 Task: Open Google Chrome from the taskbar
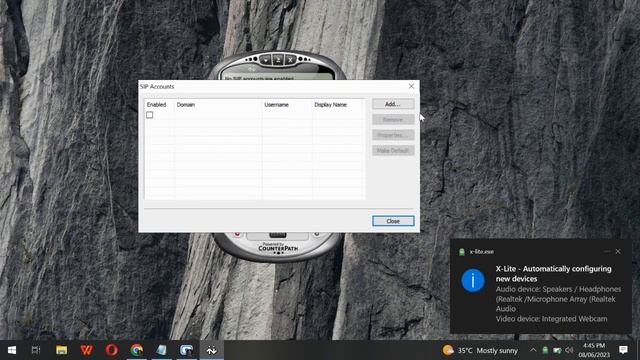click(x=137, y=350)
